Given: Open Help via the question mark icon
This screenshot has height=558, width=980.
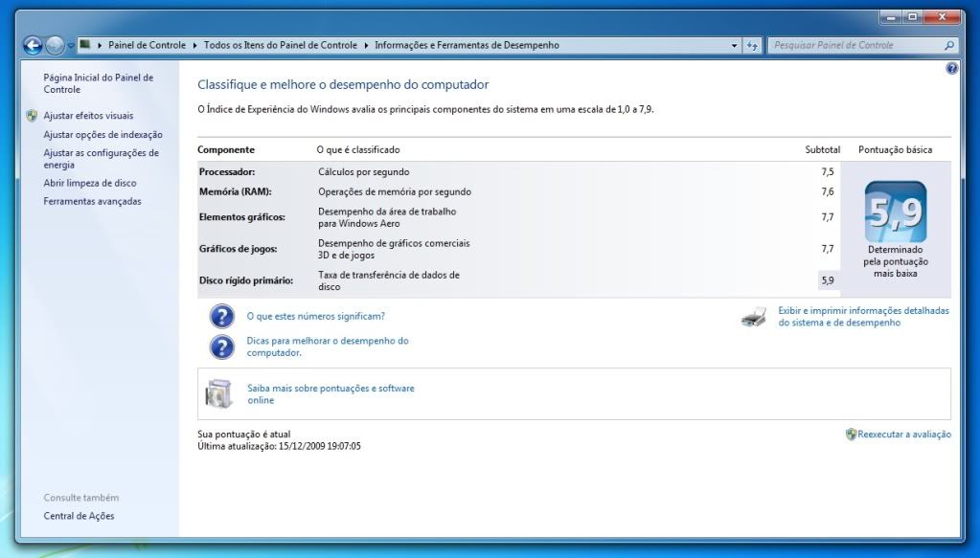Looking at the screenshot, I should pyautogui.click(x=950, y=68).
